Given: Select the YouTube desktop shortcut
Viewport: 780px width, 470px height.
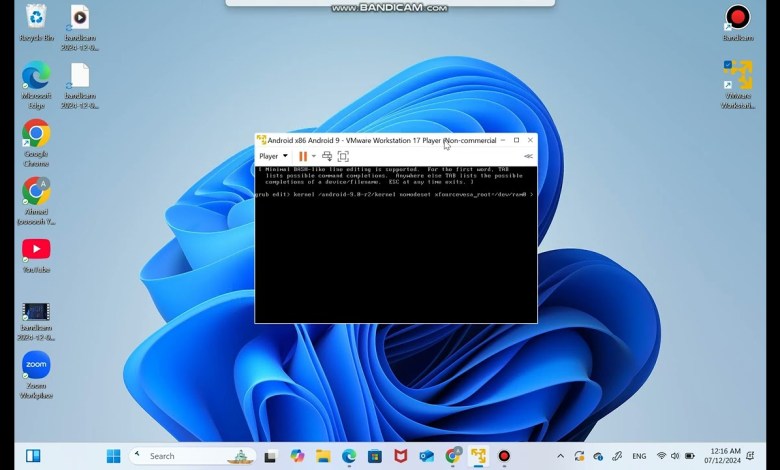Looking at the screenshot, I should click(36, 256).
